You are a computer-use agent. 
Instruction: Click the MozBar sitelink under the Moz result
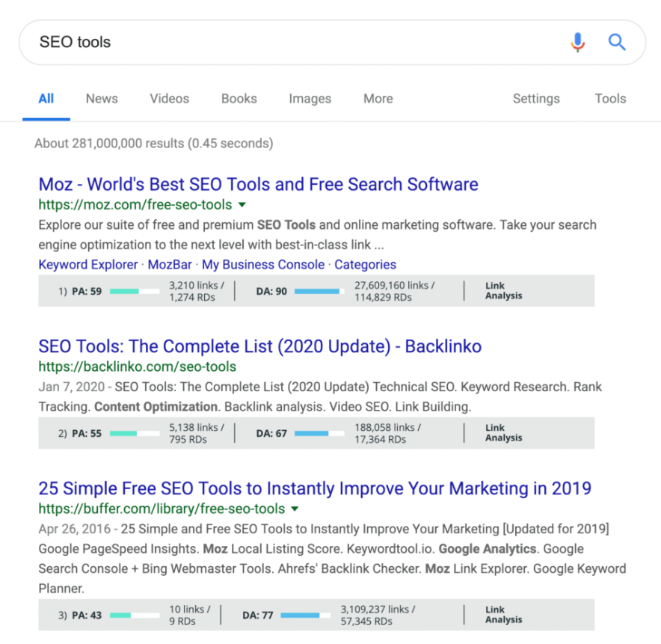[170, 264]
